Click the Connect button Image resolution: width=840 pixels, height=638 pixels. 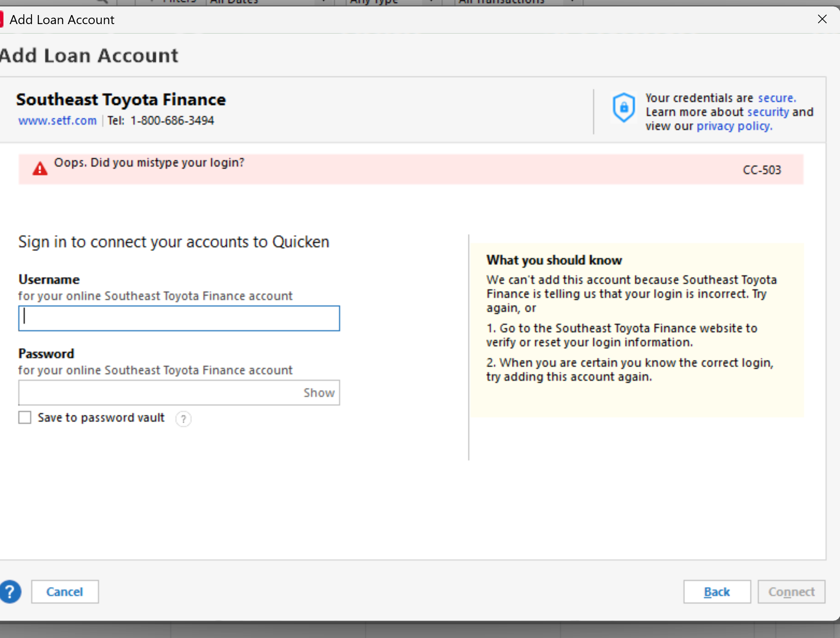791,592
